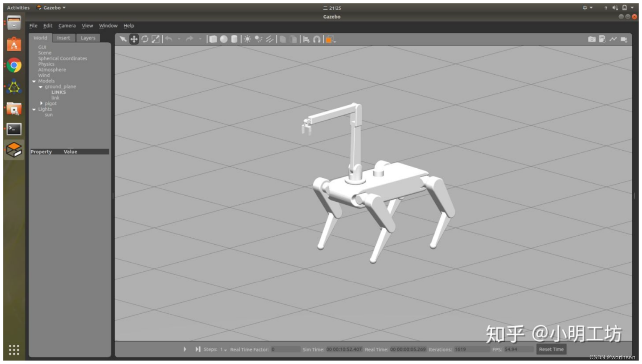Choose the arrow selection mode tool
Viewport: 642px width, 364px height.
point(123,39)
